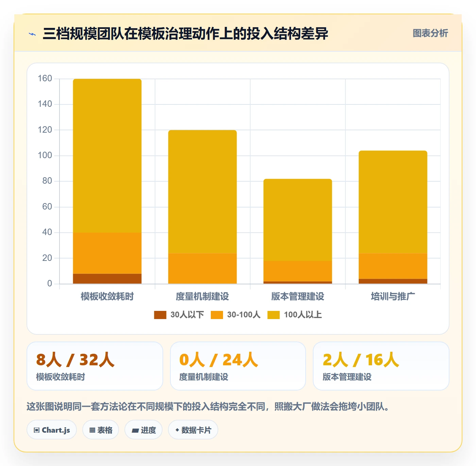Viewport: 476px width, 466px height.
Task: Open the 2人 / 16人 stat card
Action: [x=381, y=366]
